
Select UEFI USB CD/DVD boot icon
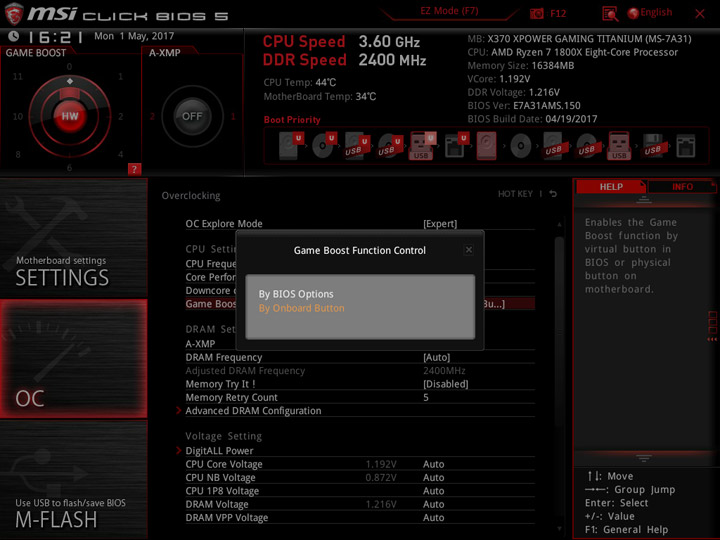(390, 146)
